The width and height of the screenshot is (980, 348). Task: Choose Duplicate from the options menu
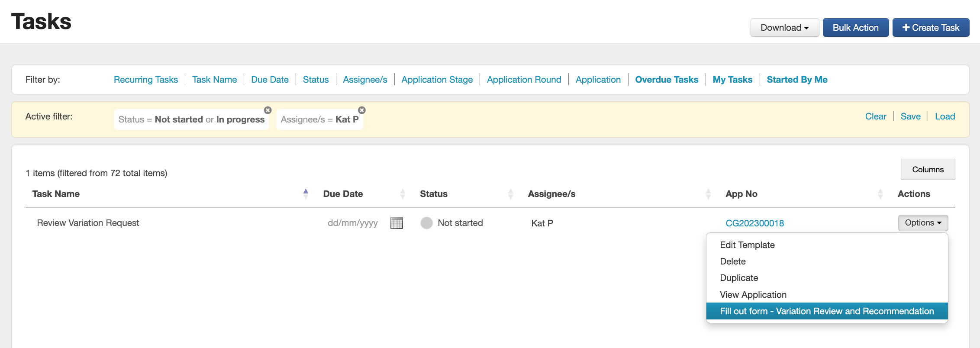739,278
